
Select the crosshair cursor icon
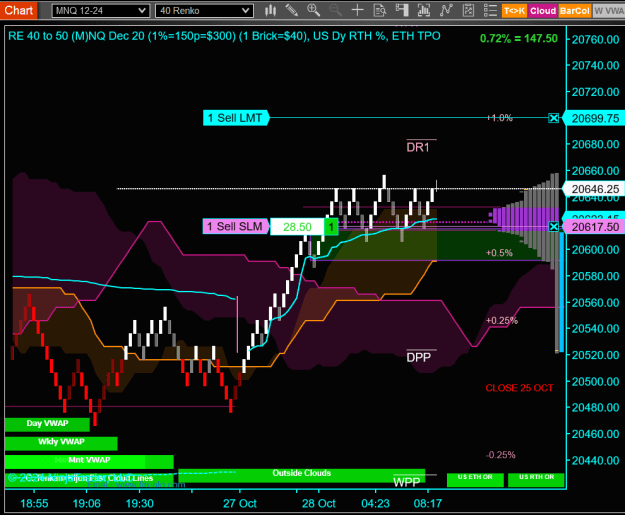point(358,10)
